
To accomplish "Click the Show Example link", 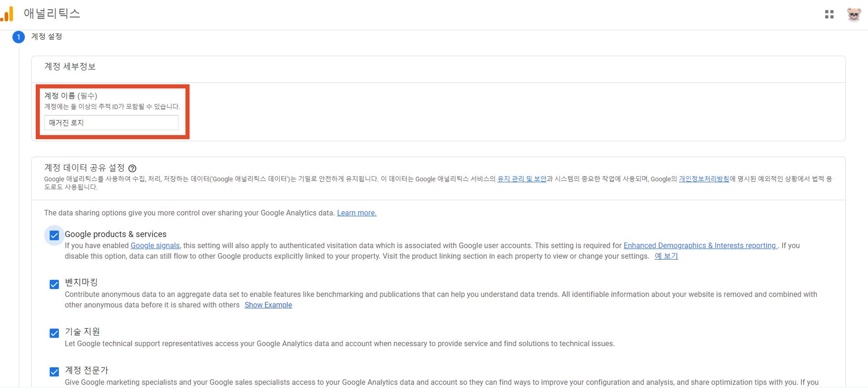I will click(x=268, y=305).
